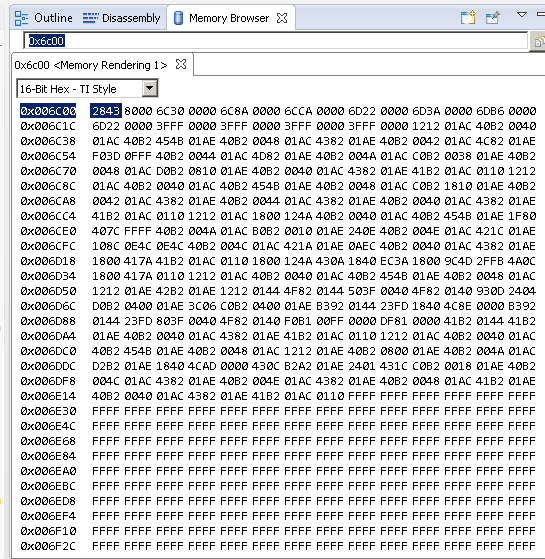Click memory cell DF81
Viewport: 545px width, 559px height.
coord(394,321)
